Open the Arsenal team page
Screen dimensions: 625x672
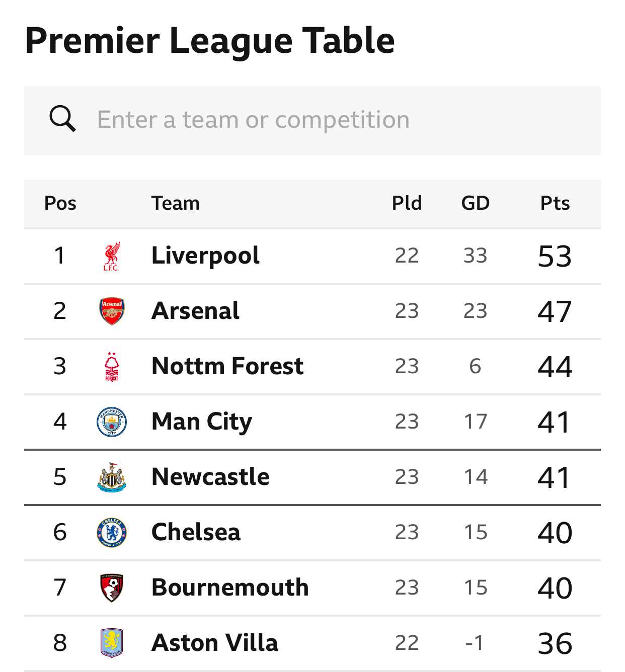point(195,311)
